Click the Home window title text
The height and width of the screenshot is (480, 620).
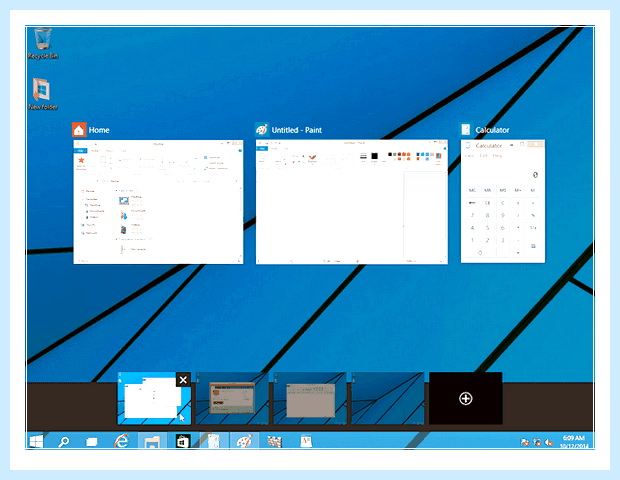coord(99,130)
